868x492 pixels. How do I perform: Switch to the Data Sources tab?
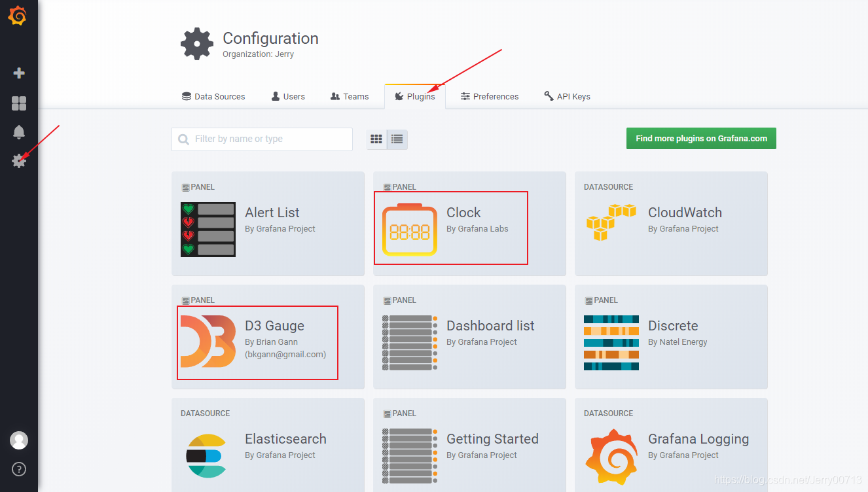pos(213,96)
